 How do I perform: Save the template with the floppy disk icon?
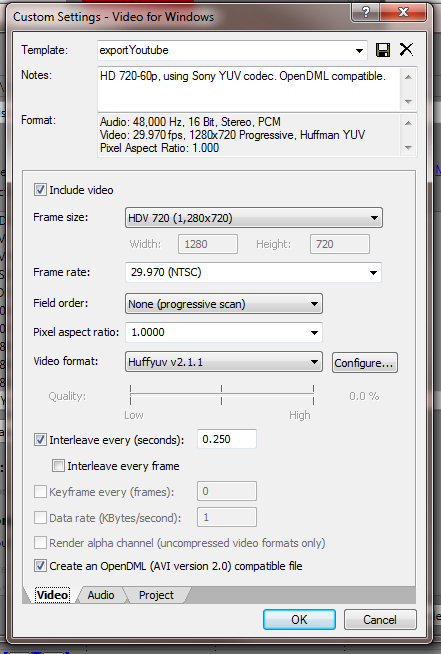[383, 50]
